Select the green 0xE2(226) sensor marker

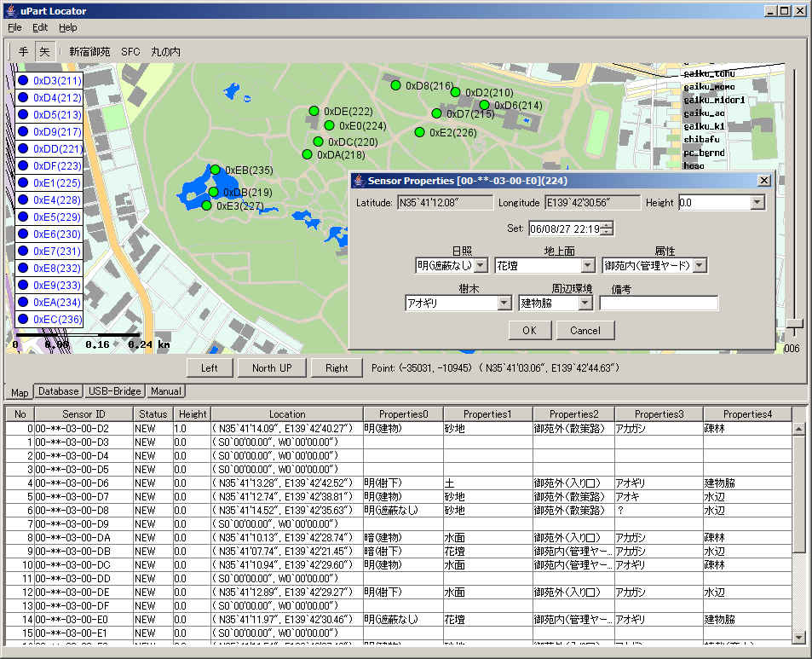pyautogui.click(x=419, y=132)
